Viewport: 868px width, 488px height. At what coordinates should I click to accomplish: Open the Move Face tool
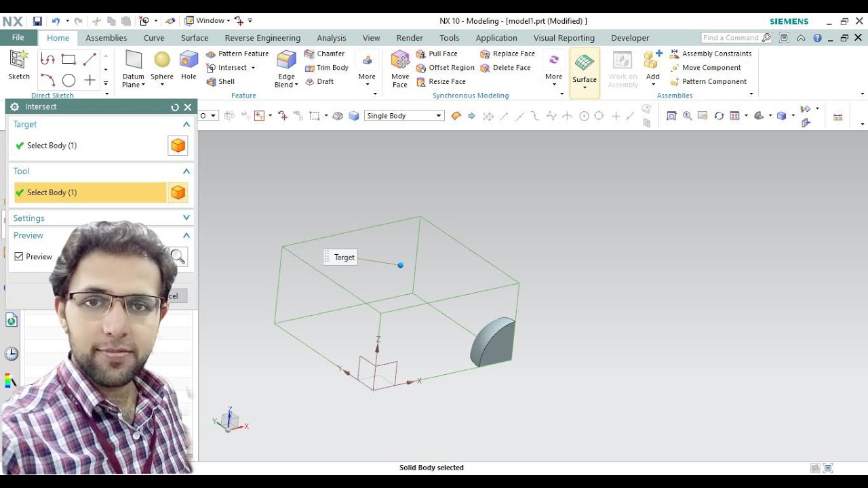(400, 68)
